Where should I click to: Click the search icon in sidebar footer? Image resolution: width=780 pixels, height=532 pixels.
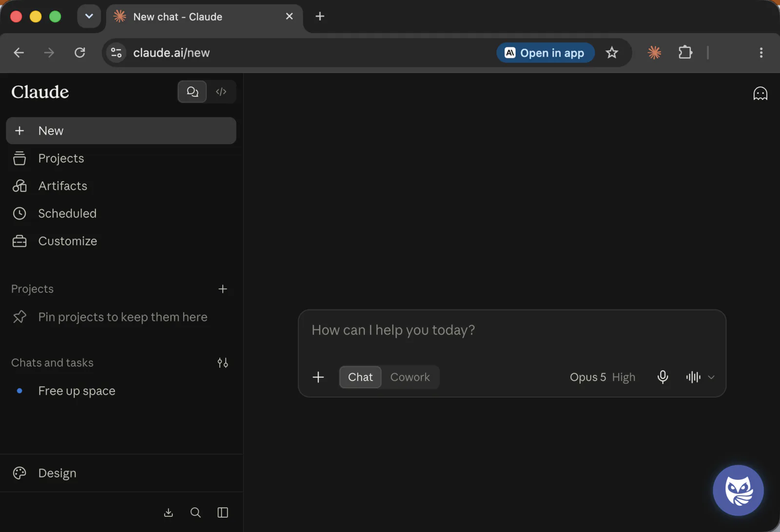(x=195, y=513)
